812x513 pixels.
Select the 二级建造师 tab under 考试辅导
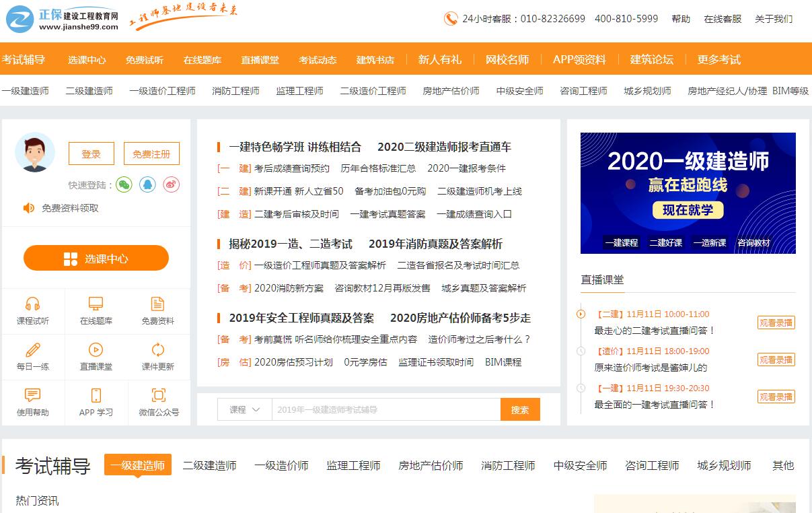click(209, 465)
